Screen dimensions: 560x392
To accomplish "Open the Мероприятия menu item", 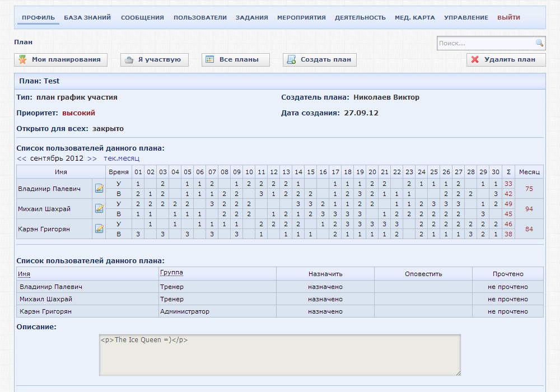I will [x=301, y=17].
